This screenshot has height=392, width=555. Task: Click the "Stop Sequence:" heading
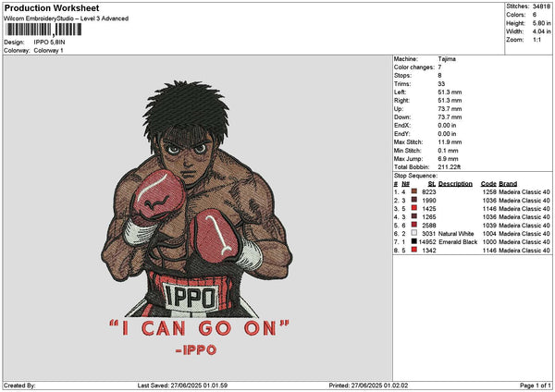coord(415,176)
